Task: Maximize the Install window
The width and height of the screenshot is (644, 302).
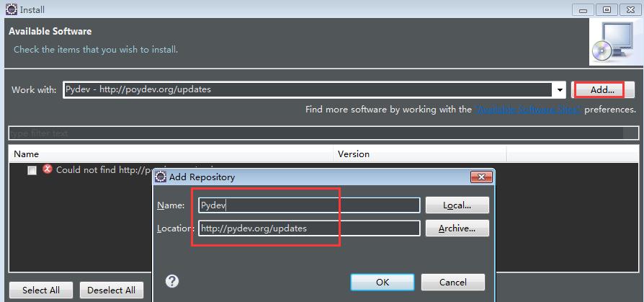Action: (607, 10)
